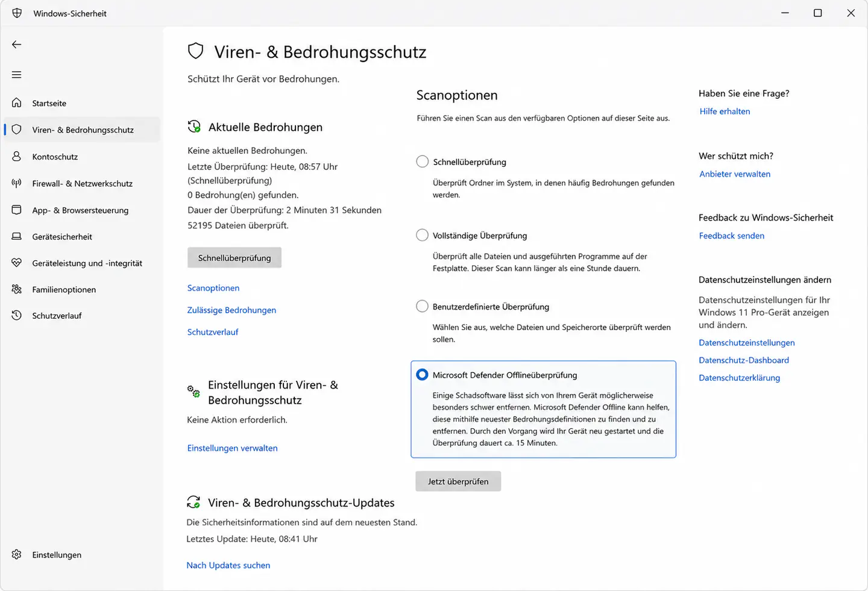Click the Nach Updates suchen link

[x=228, y=565]
